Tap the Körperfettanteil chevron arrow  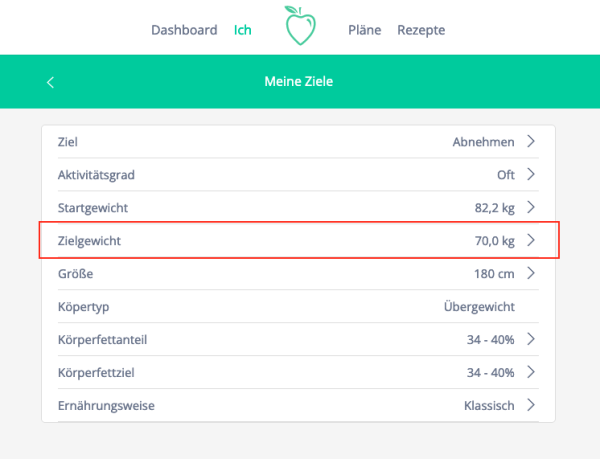531,339
